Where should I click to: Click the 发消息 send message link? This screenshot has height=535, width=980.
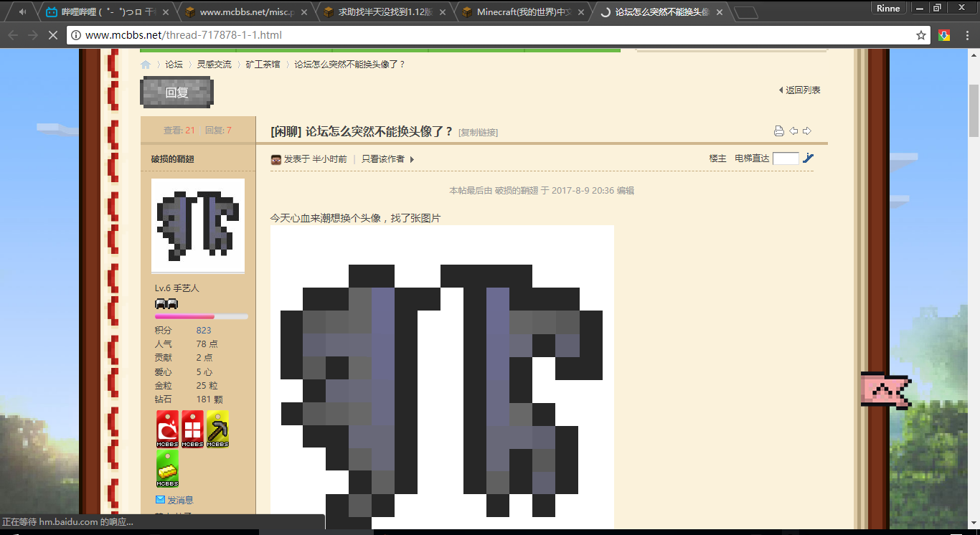pos(181,500)
